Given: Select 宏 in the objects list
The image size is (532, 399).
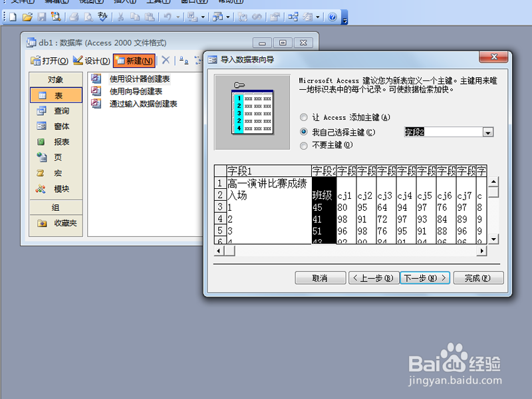Looking at the screenshot, I should (x=56, y=173).
